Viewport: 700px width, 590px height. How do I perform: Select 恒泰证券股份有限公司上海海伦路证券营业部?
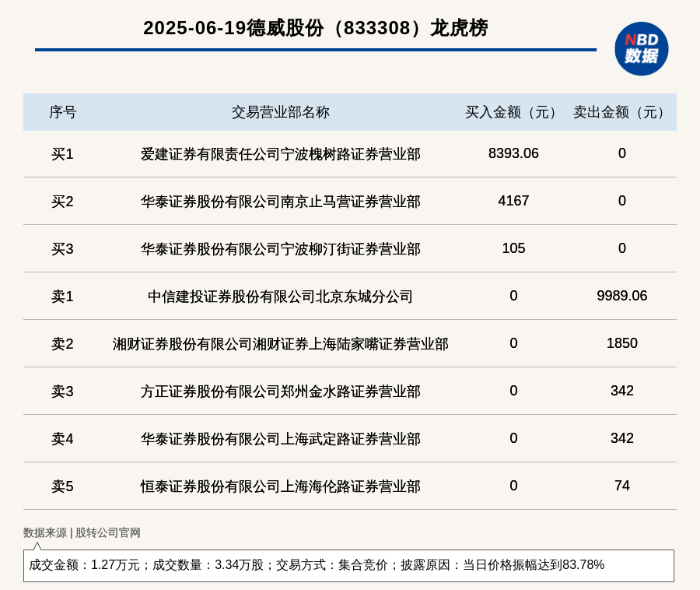pyautogui.click(x=280, y=486)
